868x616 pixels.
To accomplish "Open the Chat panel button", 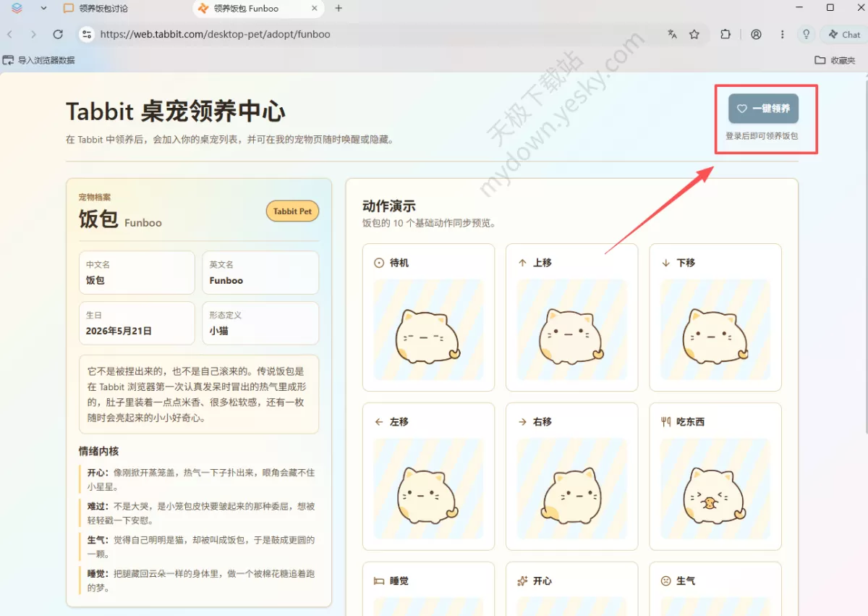I will tap(844, 34).
